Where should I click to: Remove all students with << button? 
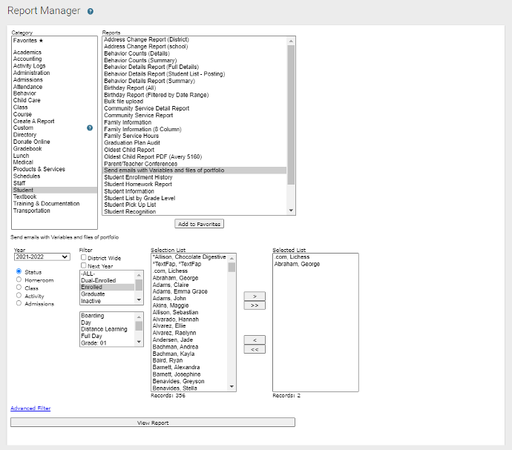click(255, 349)
